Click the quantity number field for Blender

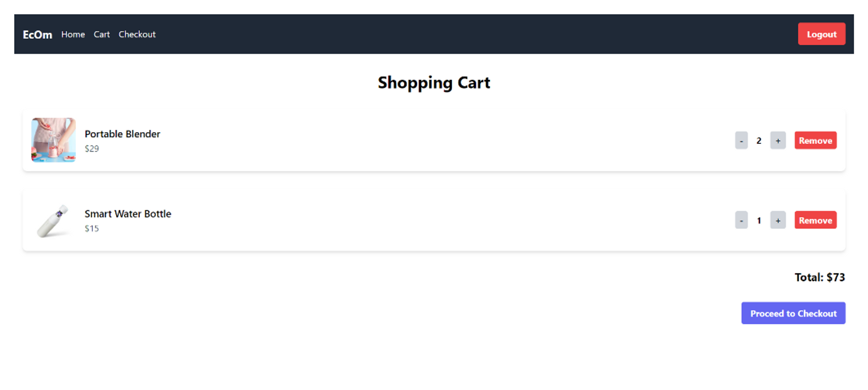click(759, 140)
